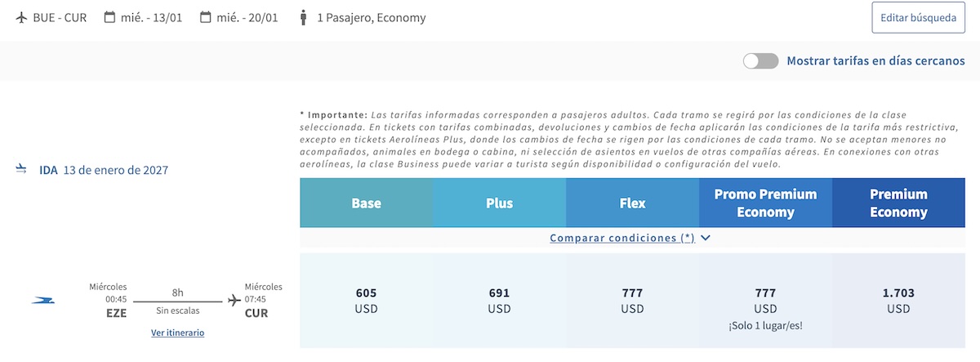Select the Flex fare column header

click(x=633, y=203)
